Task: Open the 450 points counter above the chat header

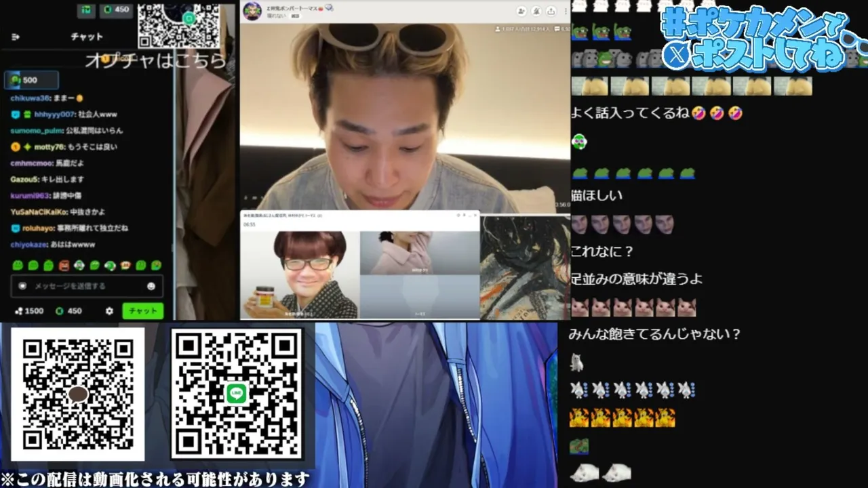Action: pos(116,10)
